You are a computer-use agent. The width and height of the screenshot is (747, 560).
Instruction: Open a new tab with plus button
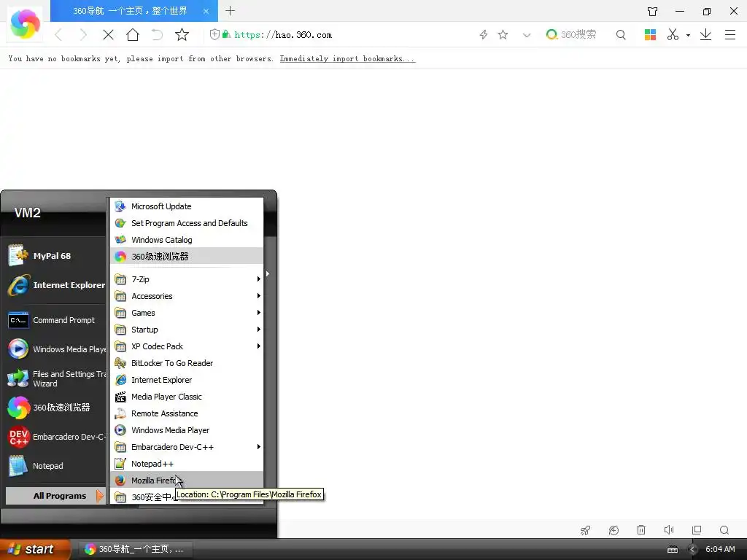point(230,10)
